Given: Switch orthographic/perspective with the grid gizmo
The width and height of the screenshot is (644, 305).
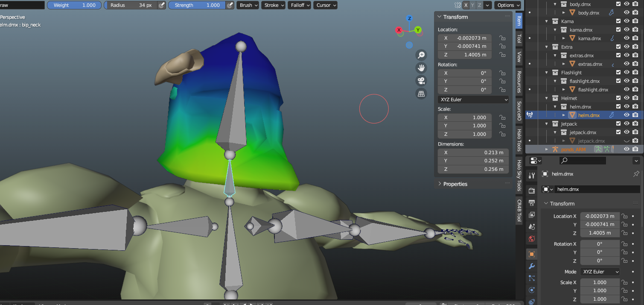Looking at the screenshot, I should (421, 94).
